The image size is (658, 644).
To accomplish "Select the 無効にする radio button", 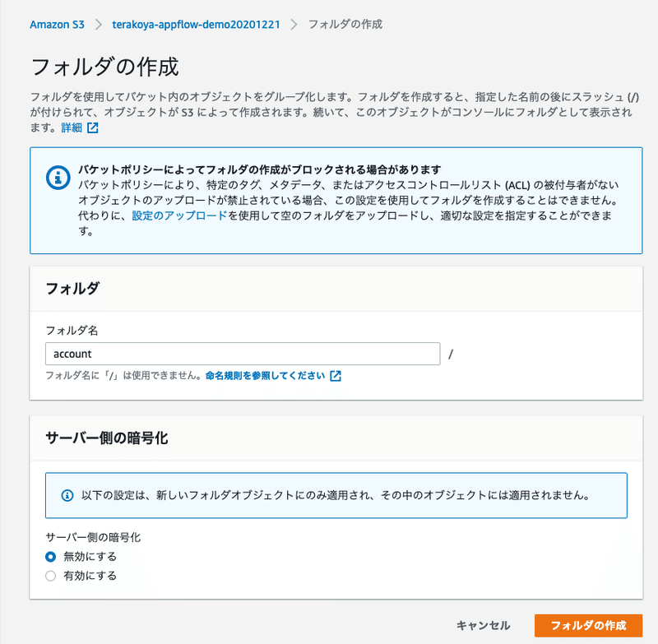I will [50, 556].
